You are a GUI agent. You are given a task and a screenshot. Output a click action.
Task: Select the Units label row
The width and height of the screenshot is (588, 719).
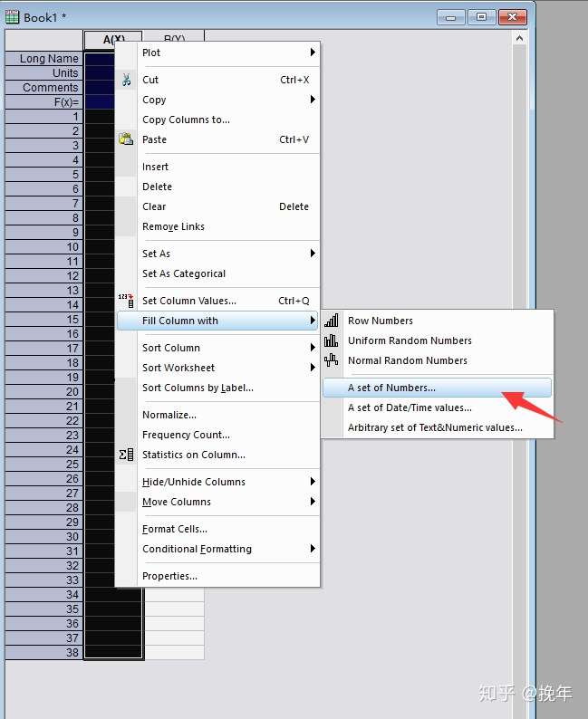[x=44, y=73]
